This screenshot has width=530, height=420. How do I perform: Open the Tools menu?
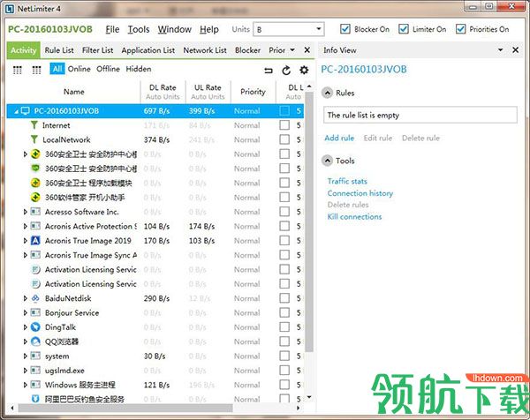139,29
